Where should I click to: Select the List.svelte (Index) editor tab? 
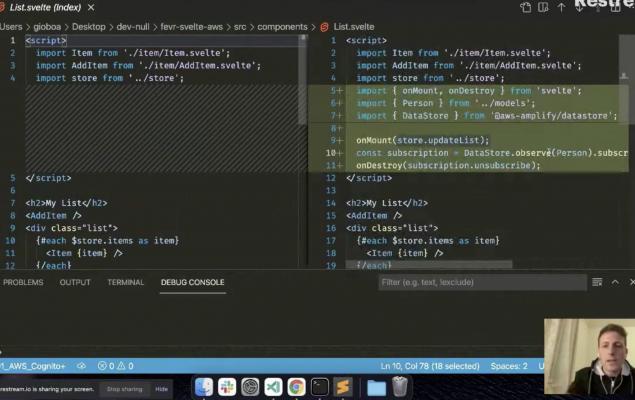(x=45, y=8)
